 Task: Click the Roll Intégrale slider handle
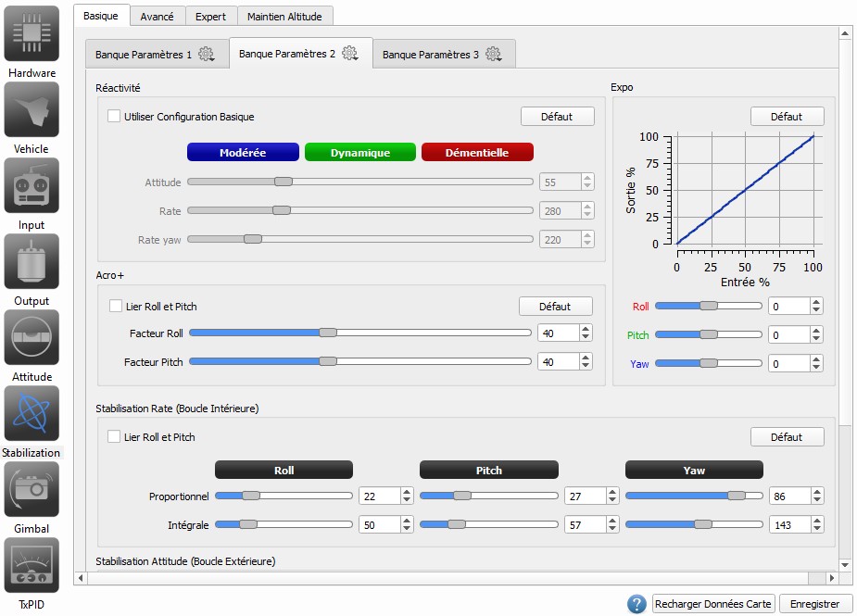(247, 524)
